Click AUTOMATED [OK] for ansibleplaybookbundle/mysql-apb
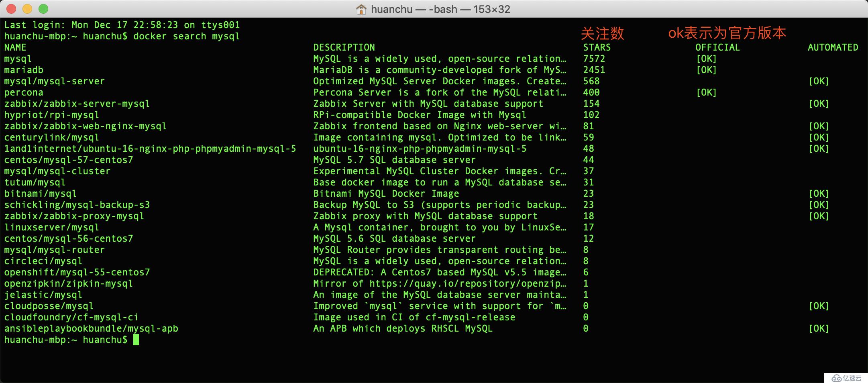Screen dimensions: 868x383 pos(819,328)
